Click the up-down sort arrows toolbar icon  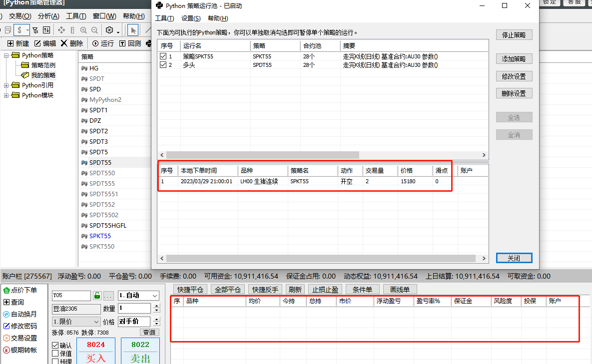click(46, 30)
